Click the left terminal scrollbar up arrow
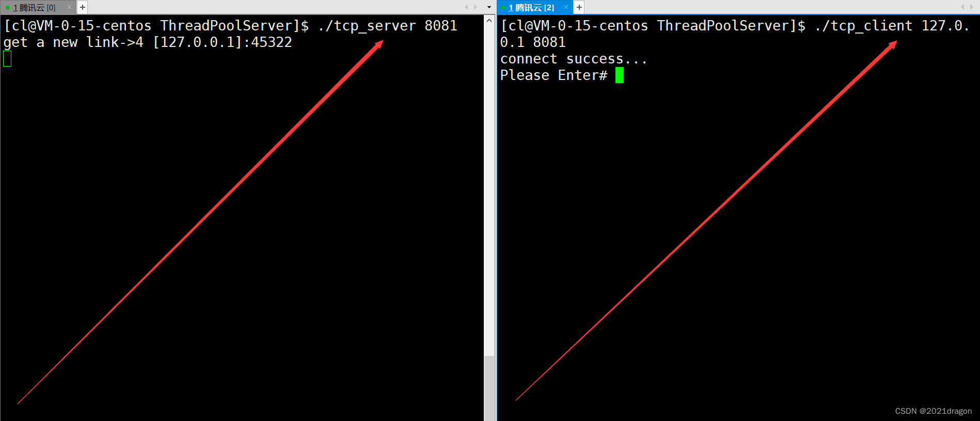This screenshot has width=980, height=421. (x=489, y=20)
